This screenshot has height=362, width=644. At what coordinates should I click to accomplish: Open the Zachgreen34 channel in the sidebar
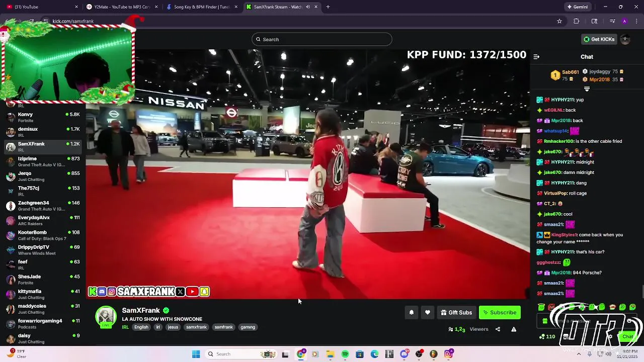[x=43, y=206]
